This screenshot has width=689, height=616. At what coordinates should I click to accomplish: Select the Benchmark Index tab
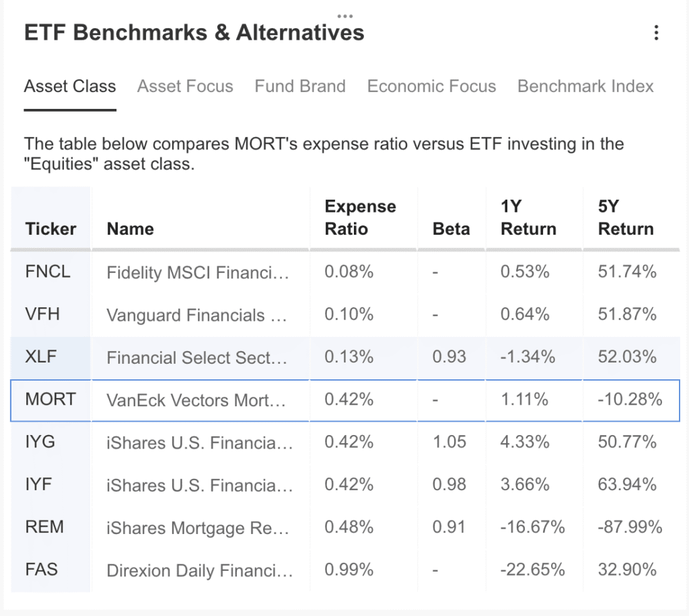pos(585,86)
